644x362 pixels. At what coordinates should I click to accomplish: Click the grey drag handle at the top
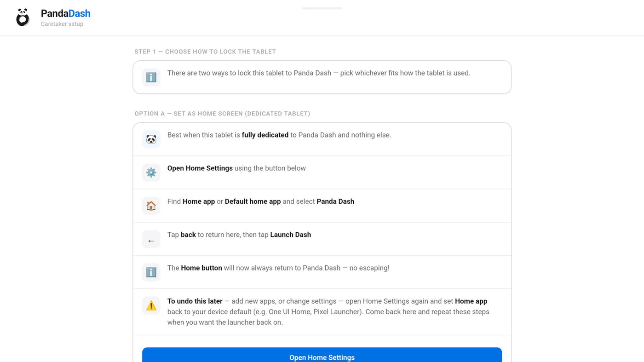pyautogui.click(x=322, y=8)
